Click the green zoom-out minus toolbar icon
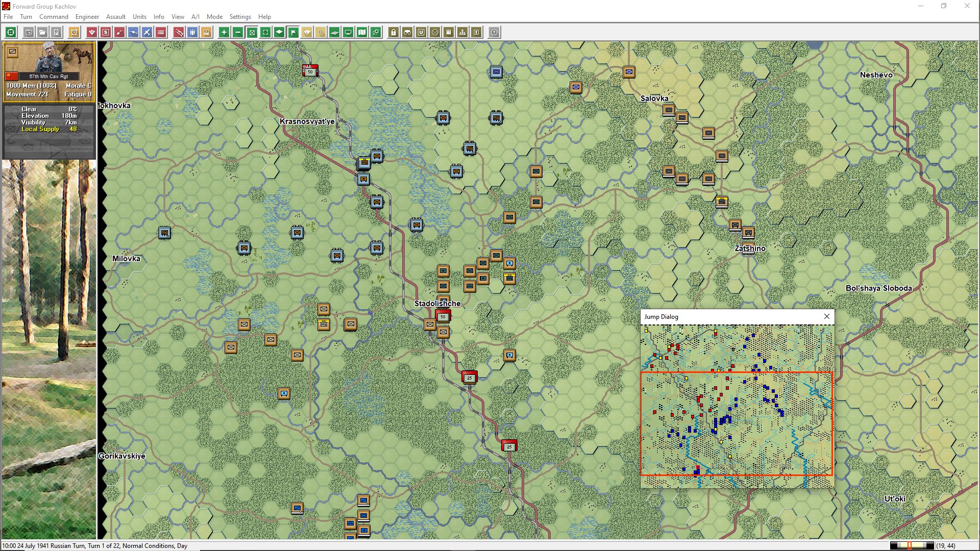Viewport: 980px width, 551px height. tap(238, 32)
